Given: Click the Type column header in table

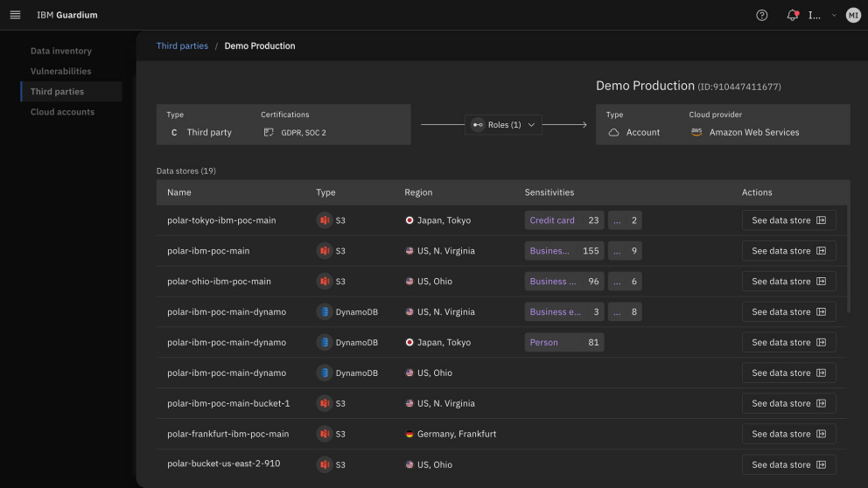Looking at the screenshot, I should [325, 192].
